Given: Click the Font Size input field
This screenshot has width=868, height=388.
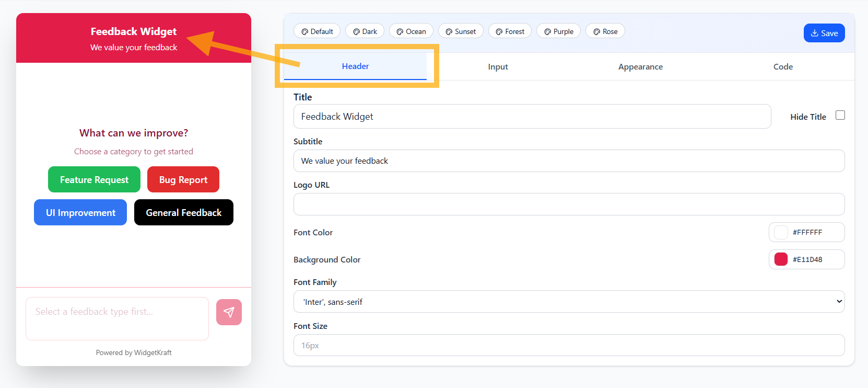Looking at the screenshot, I should (568, 346).
